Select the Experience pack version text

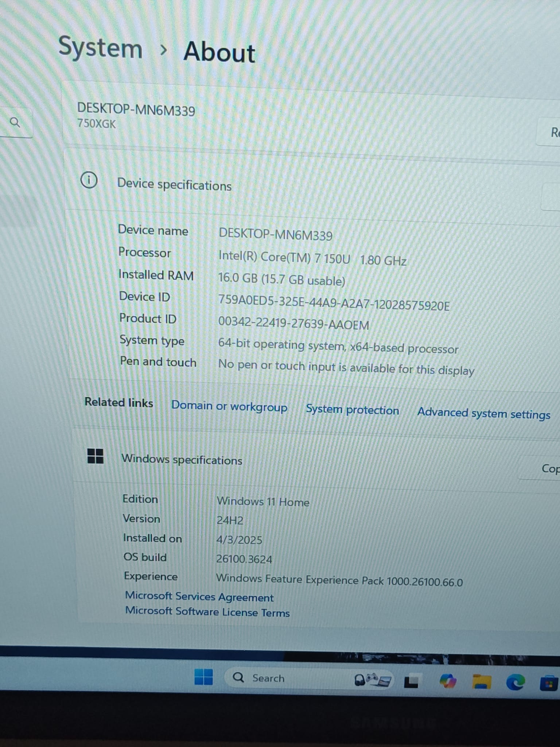(339, 580)
